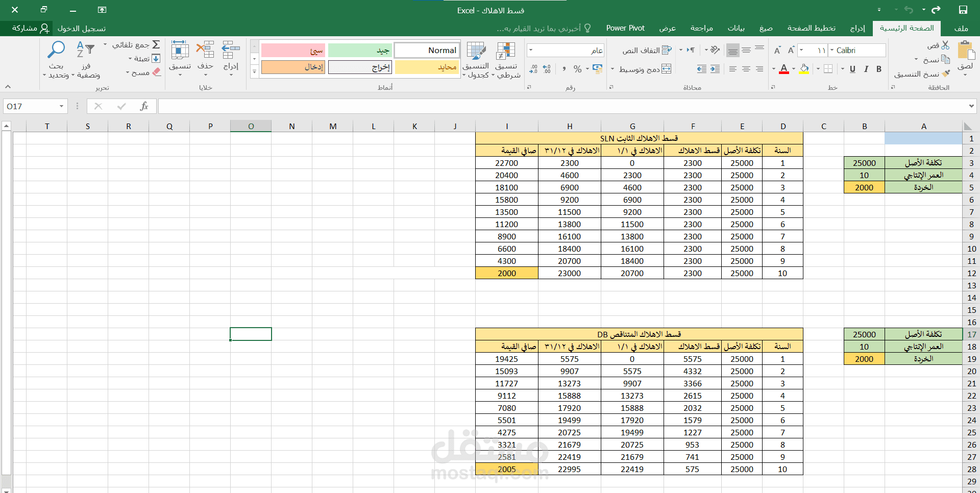The height and width of the screenshot is (493, 980).
Task: Apply the Good (جيد) green cell style
Action: coord(360,50)
